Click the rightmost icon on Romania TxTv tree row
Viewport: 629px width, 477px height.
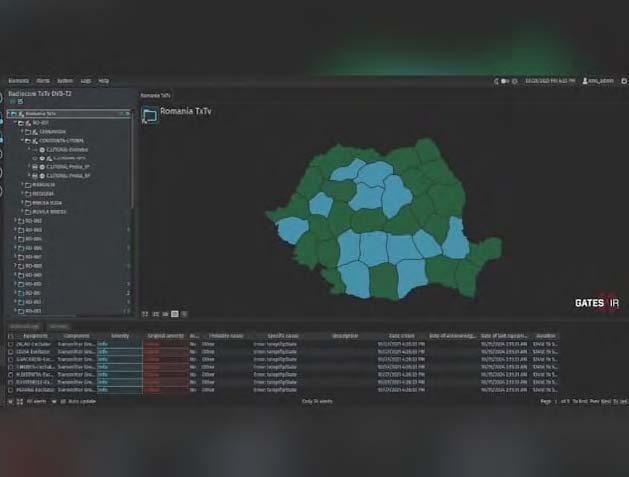tap(128, 114)
